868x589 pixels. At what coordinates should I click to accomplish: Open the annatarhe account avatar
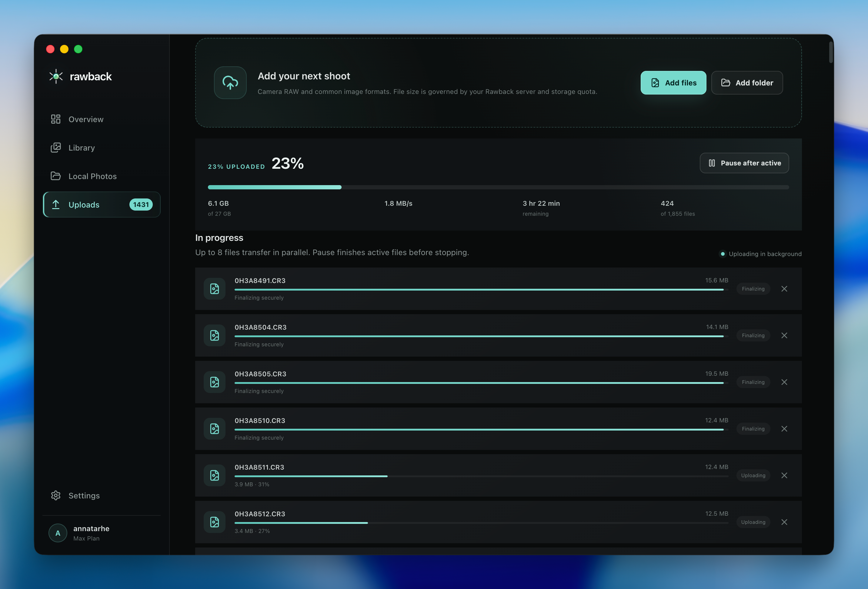58,533
